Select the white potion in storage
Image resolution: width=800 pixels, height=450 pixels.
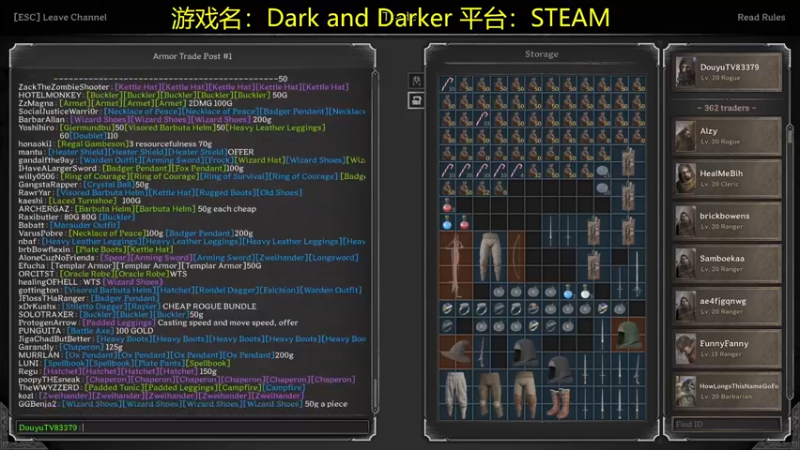click(585, 292)
